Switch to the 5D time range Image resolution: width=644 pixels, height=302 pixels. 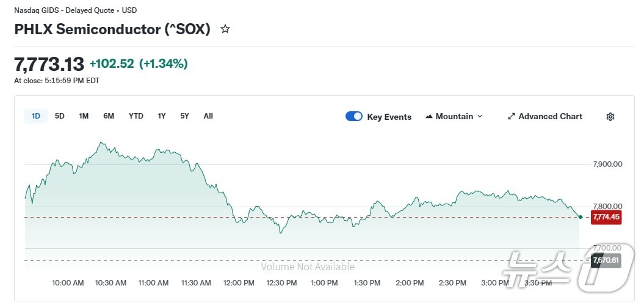point(60,116)
